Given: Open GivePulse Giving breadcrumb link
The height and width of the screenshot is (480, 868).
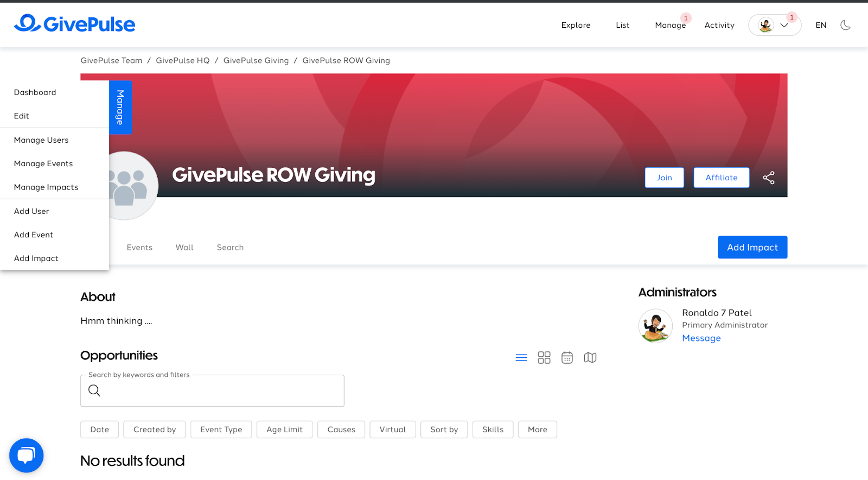Looking at the screenshot, I should click(256, 60).
